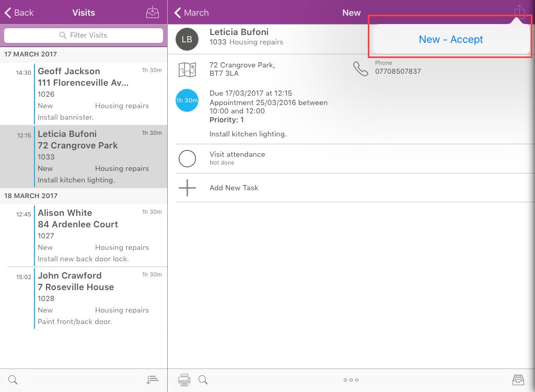This screenshot has width=535, height=392.
Task: Tap Add New Task label
Action: click(234, 188)
